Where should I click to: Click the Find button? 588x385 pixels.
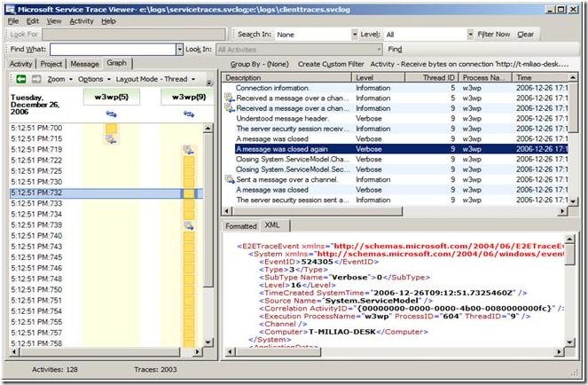tap(395, 49)
